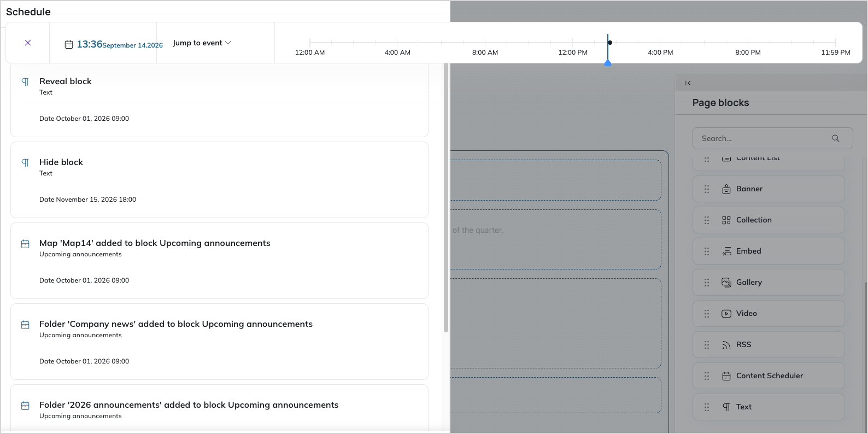Select the RSS page block
Viewport: 868px width, 434px height.
[x=769, y=344]
